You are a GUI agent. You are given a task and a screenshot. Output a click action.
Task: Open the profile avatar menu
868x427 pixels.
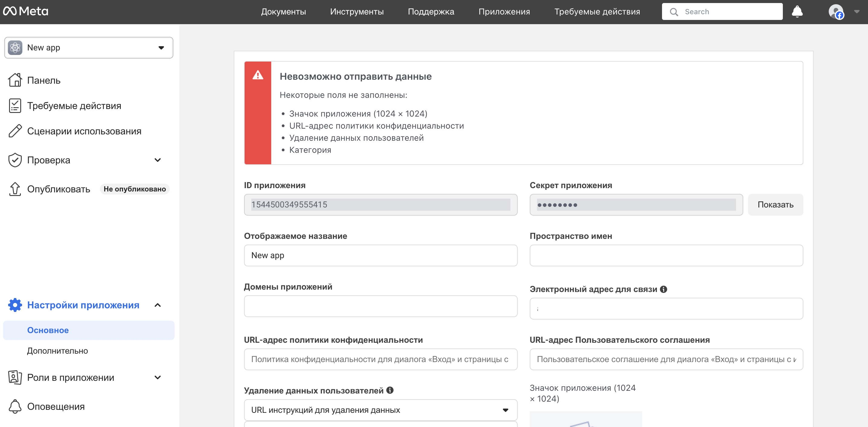(x=836, y=12)
